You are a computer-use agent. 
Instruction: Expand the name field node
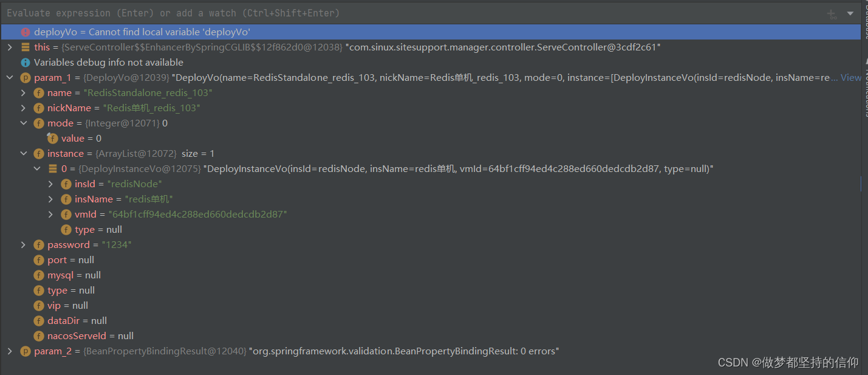pyautogui.click(x=23, y=93)
